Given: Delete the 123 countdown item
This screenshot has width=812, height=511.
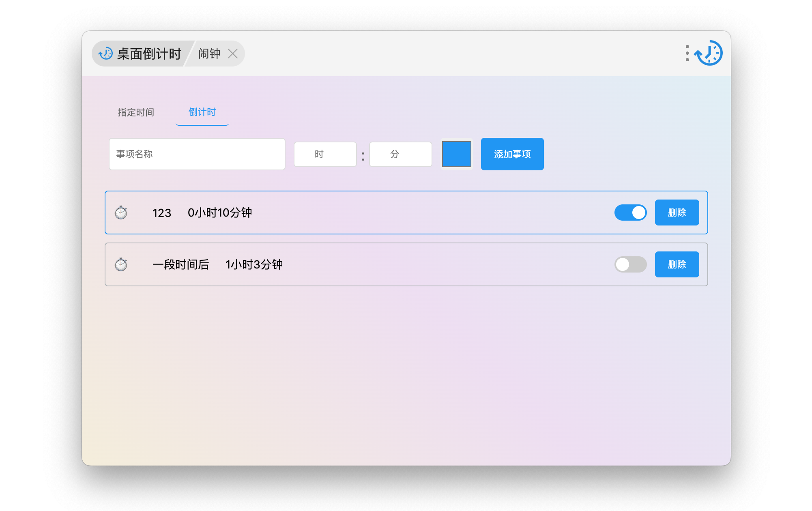Looking at the screenshot, I should tap(677, 213).
